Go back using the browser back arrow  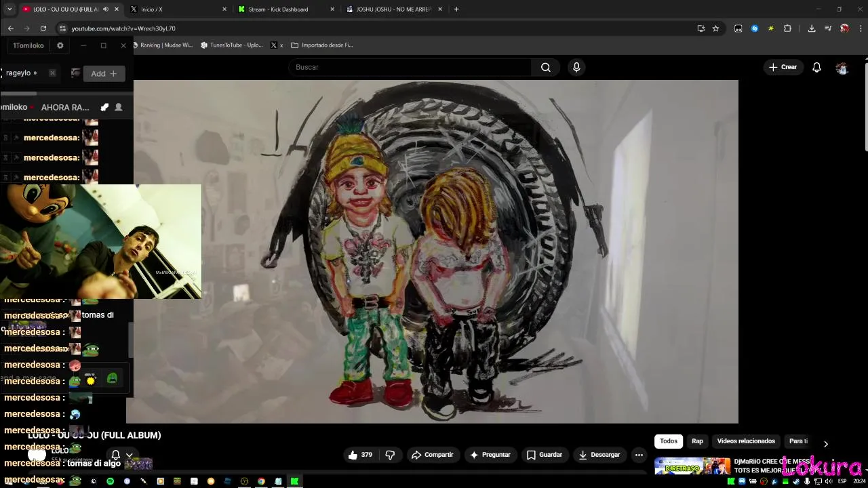[10, 28]
